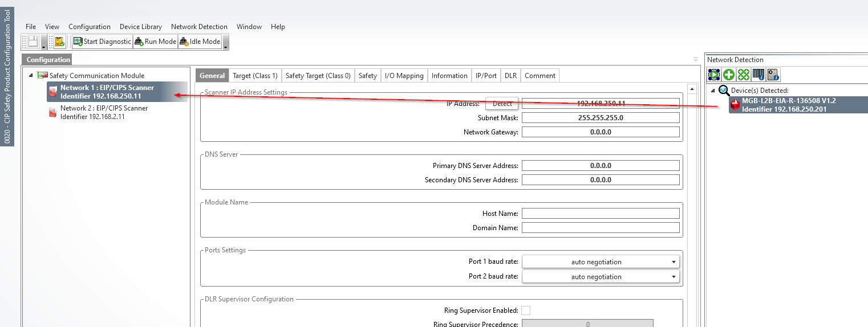The width and height of the screenshot is (868, 327).
Task: Select detected device MGB-L2B-EIA-R-136508
Action: pyautogui.click(x=788, y=105)
